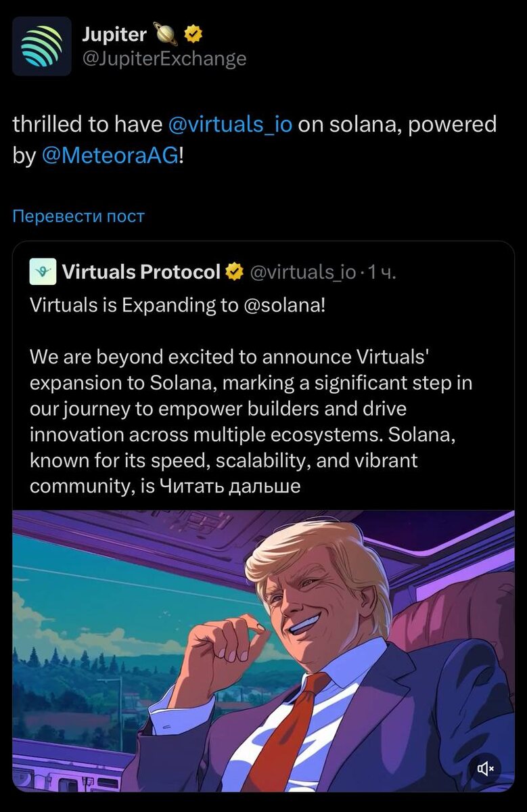This screenshot has height=812, width=527.
Task: Open the Virtuals Protocol account name
Action: pos(141,272)
